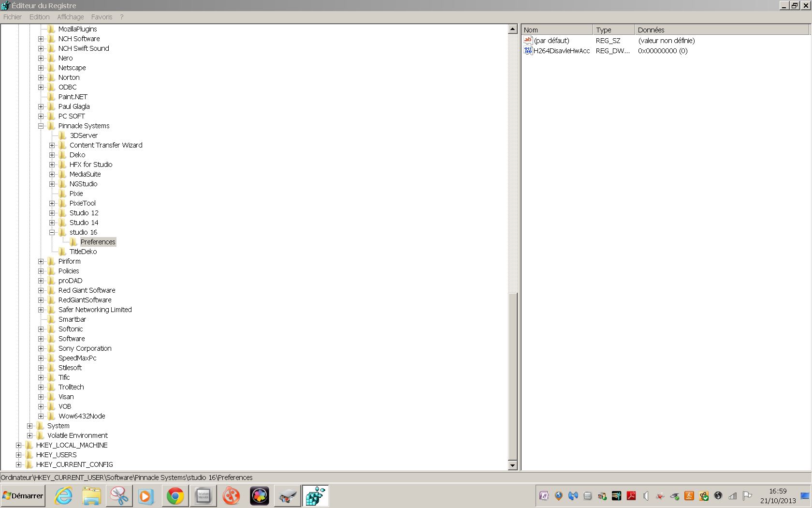Click the safely remove hardware tray icon
Viewport: 812px width, 508px height.
pos(675,496)
